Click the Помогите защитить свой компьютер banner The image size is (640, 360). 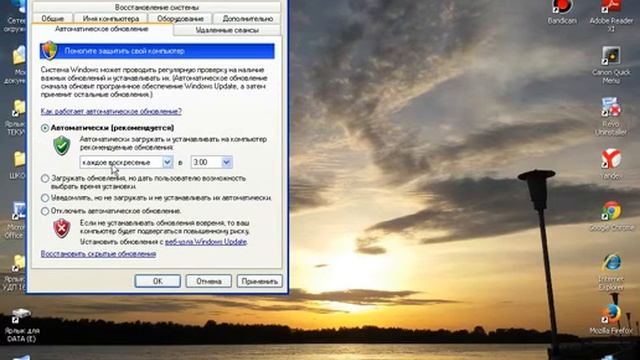click(x=157, y=51)
